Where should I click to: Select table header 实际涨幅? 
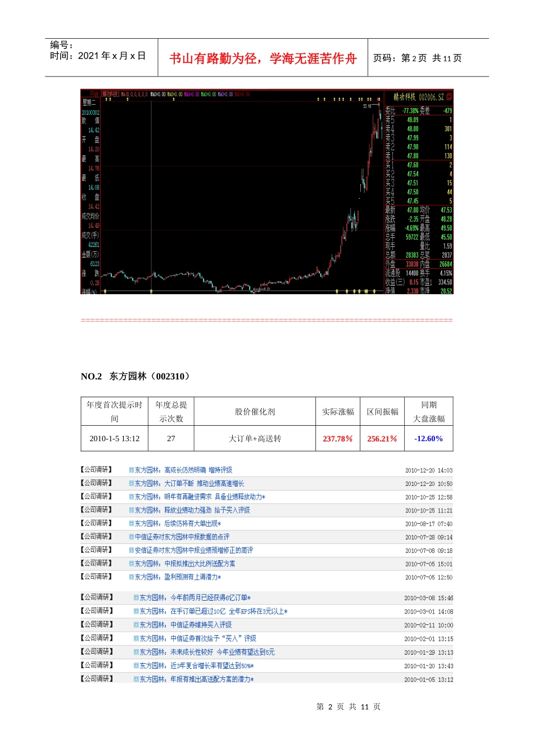(x=338, y=412)
